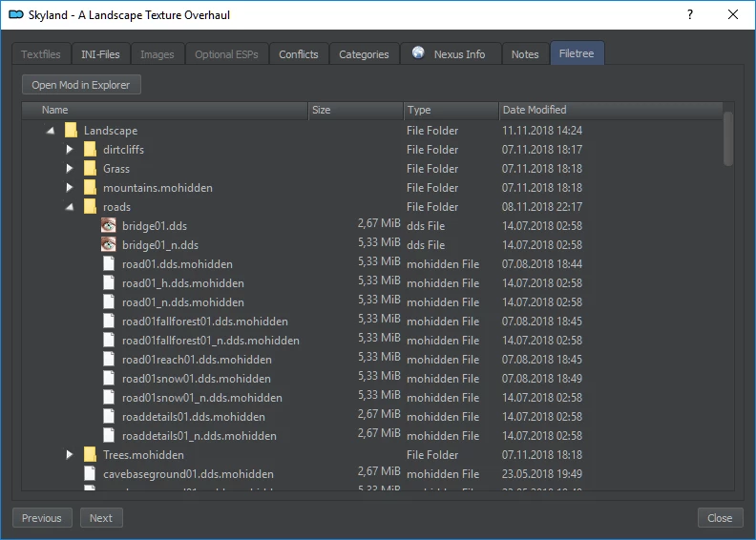Click the road01reach01.dds.mohidden file icon
Image resolution: width=756 pixels, height=540 pixels.
pyautogui.click(x=109, y=360)
